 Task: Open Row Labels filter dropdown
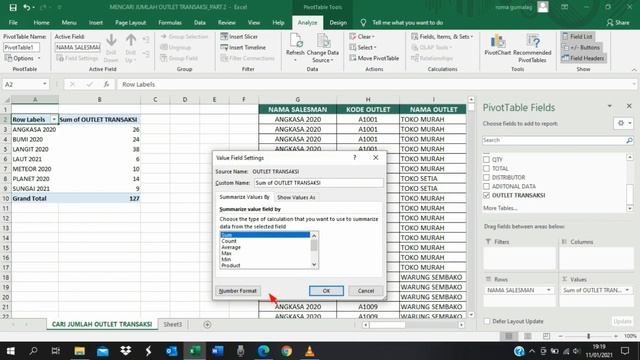(x=54, y=119)
